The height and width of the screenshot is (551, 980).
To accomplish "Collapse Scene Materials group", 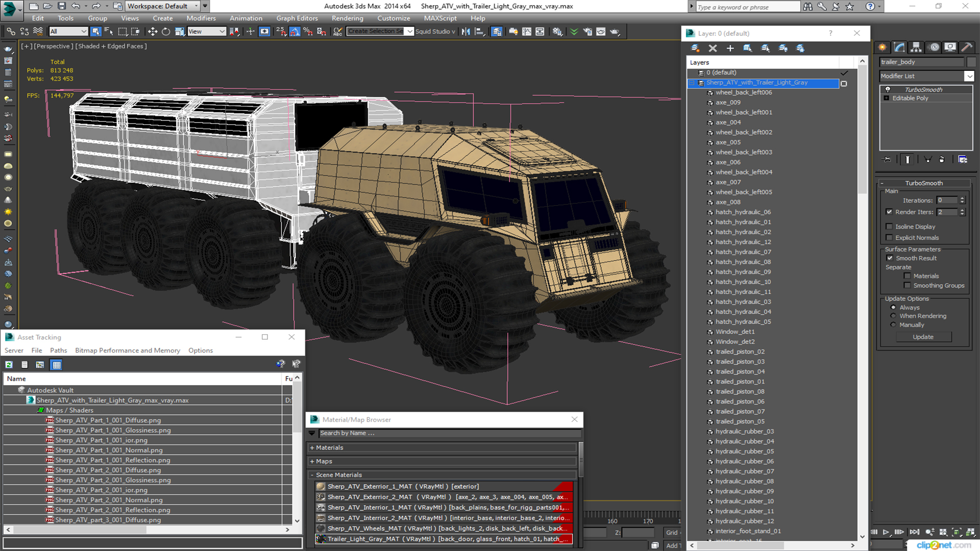I will (x=312, y=475).
